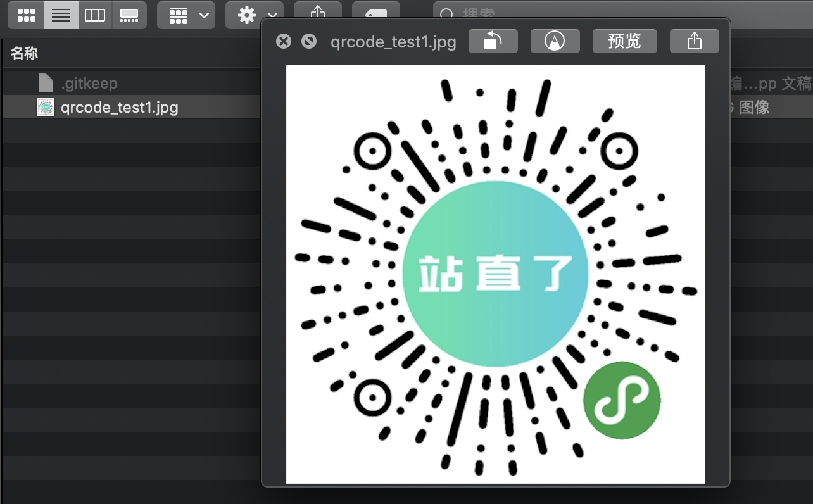The width and height of the screenshot is (813, 504).
Task: Open the gear action menu
Action: pyautogui.click(x=255, y=15)
